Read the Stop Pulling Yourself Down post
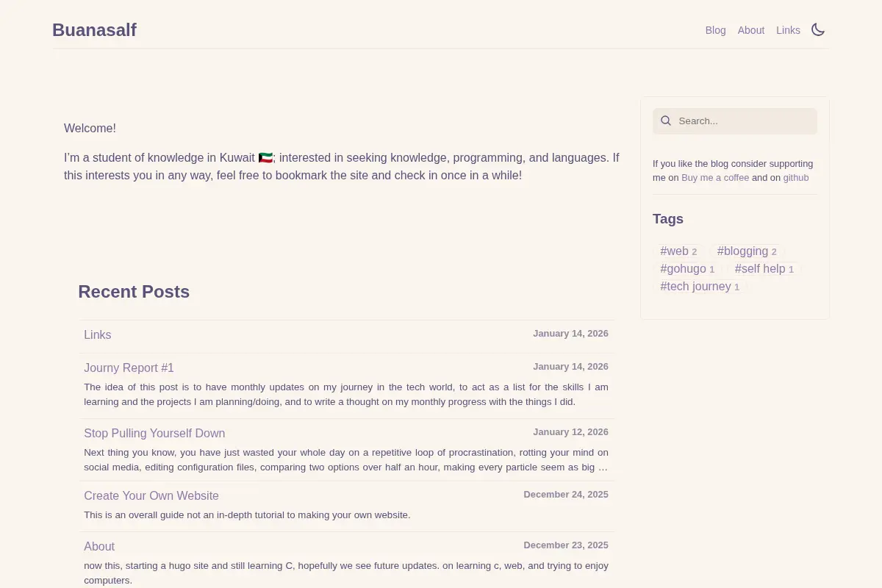This screenshot has height=588, width=882. click(x=154, y=434)
